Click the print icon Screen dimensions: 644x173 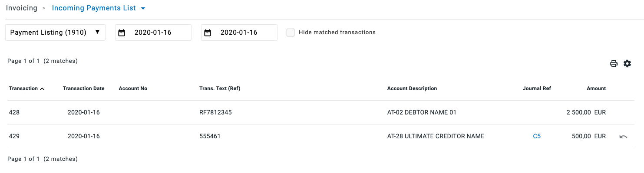tap(614, 64)
